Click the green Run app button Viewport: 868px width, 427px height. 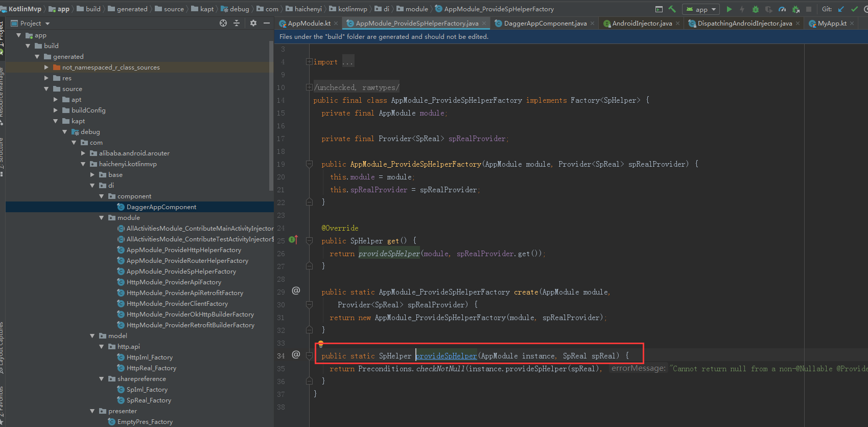[729, 9]
